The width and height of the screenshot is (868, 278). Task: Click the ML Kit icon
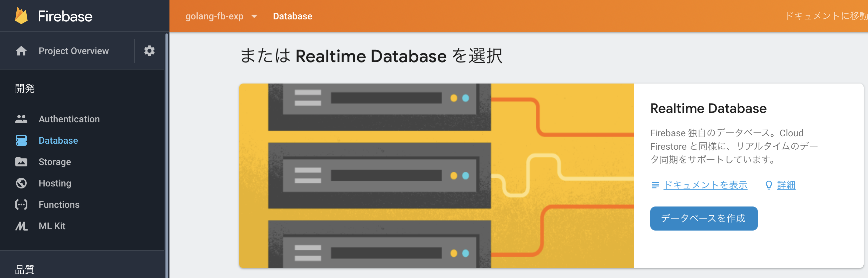click(x=21, y=226)
